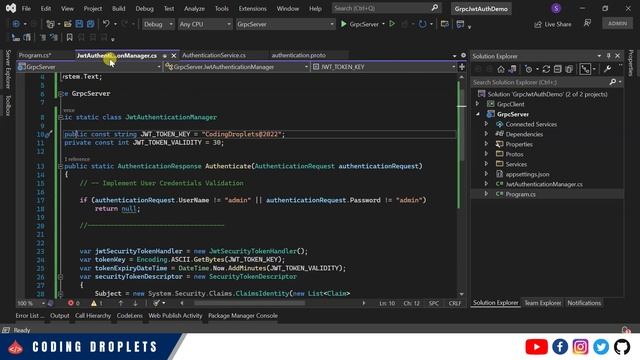Split the editor window with plus icon

click(x=462, y=67)
